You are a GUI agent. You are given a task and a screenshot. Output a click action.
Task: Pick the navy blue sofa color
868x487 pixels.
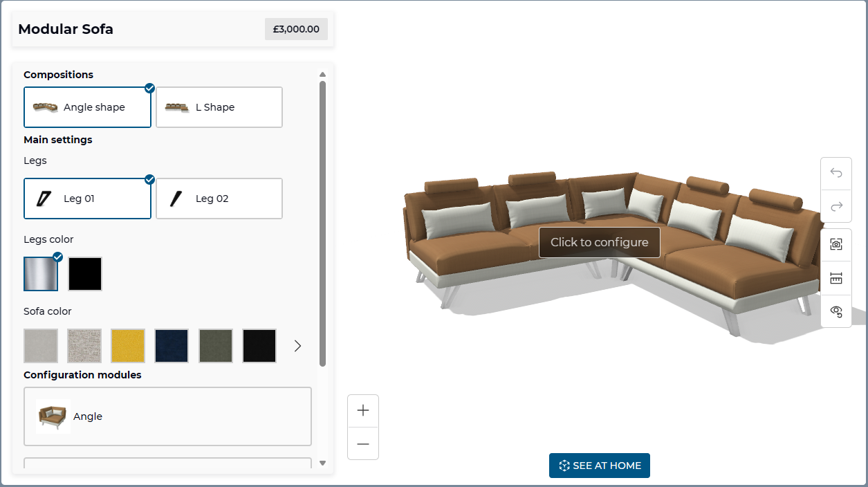pos(172,346)
